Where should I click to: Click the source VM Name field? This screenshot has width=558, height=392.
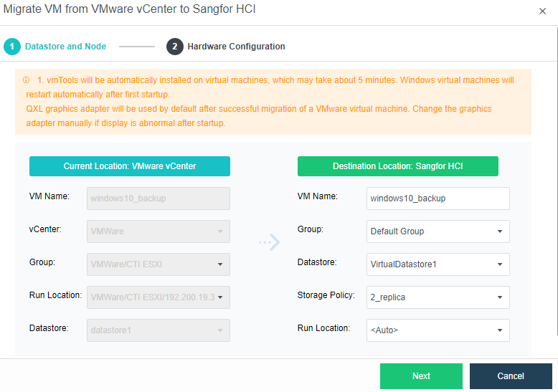pos(158,199)
